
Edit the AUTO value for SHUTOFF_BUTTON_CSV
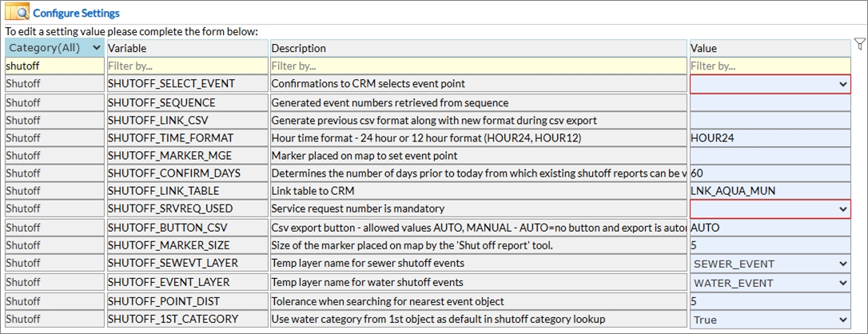pyautogui.click(x=770, y=227)
